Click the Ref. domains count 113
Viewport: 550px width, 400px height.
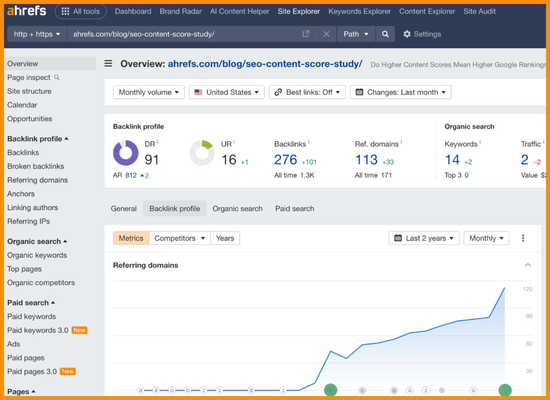coord(367,160)
